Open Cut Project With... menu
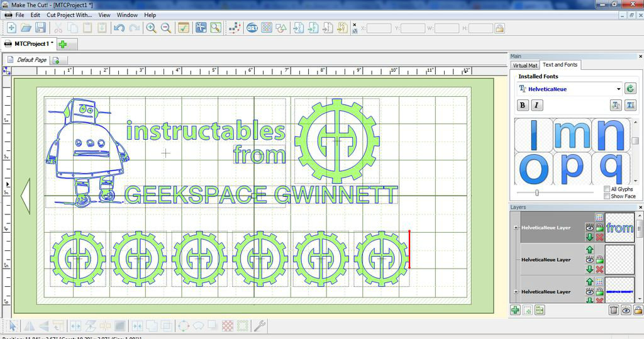The image size is (644, 339). point(69,15)
